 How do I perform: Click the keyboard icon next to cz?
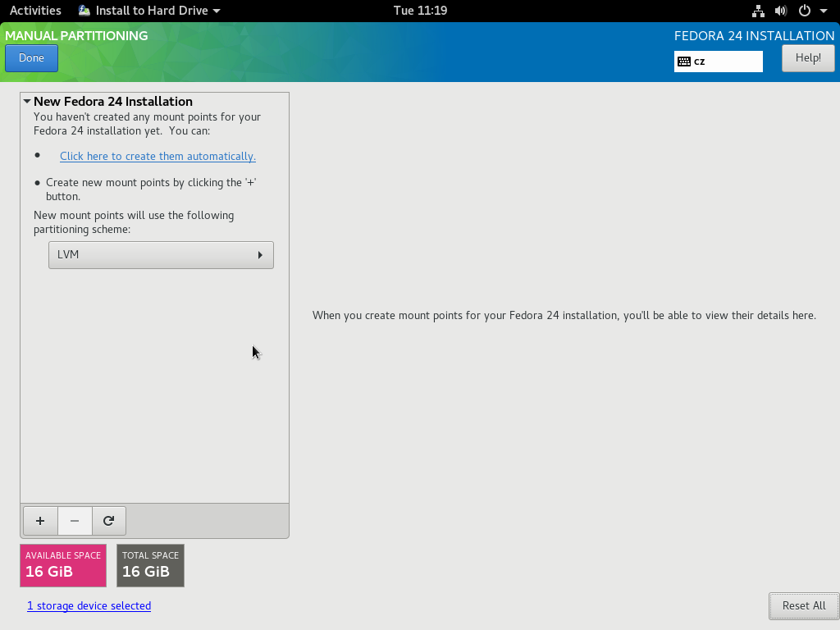pyautogui.click(x=684, y=62)
